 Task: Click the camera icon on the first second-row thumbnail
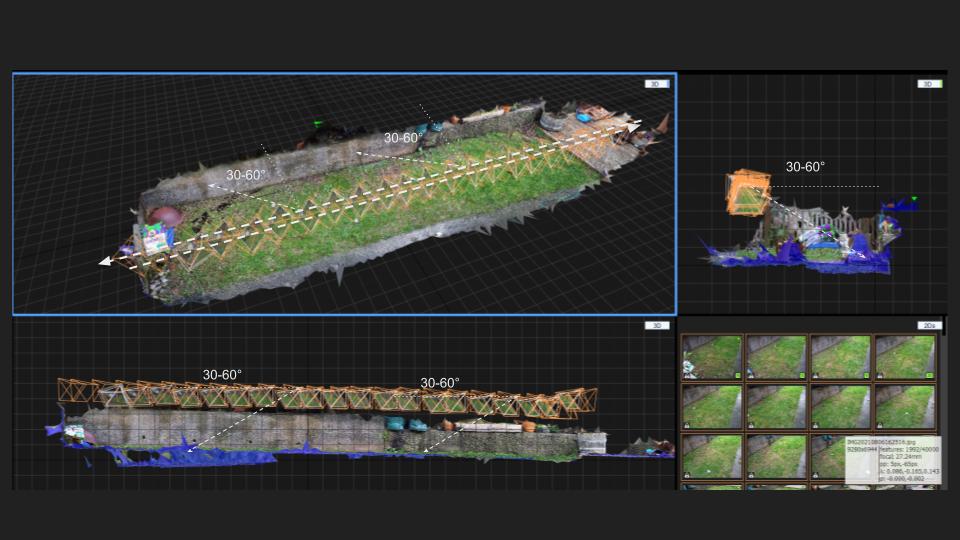point(688,425)
